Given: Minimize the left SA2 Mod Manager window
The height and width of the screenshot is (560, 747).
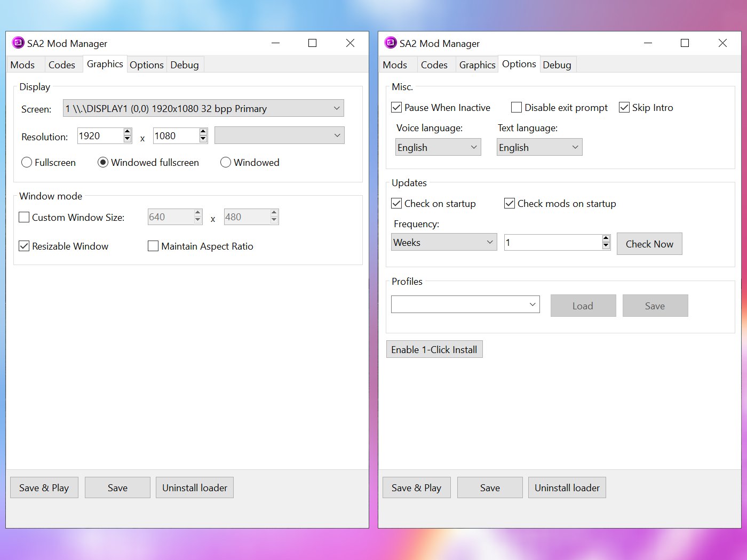Looking at the screenshot, I should pos(275,43).
